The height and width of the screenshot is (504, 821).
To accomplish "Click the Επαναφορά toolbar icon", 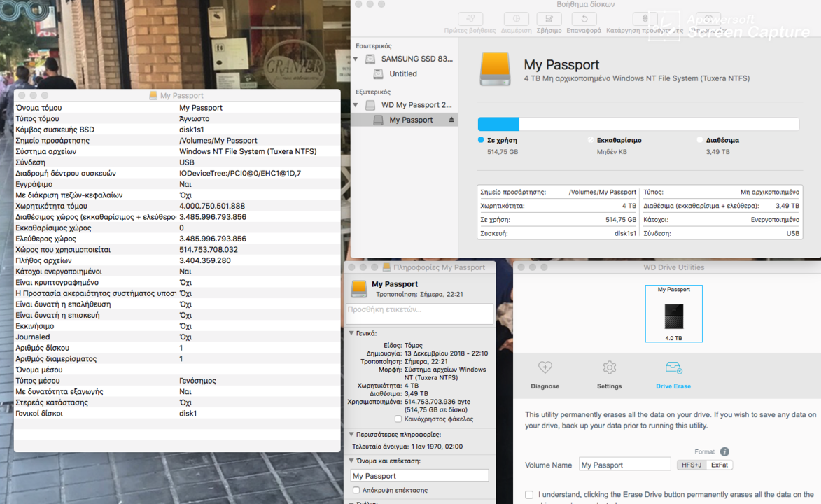I will [x=584, y=19].
